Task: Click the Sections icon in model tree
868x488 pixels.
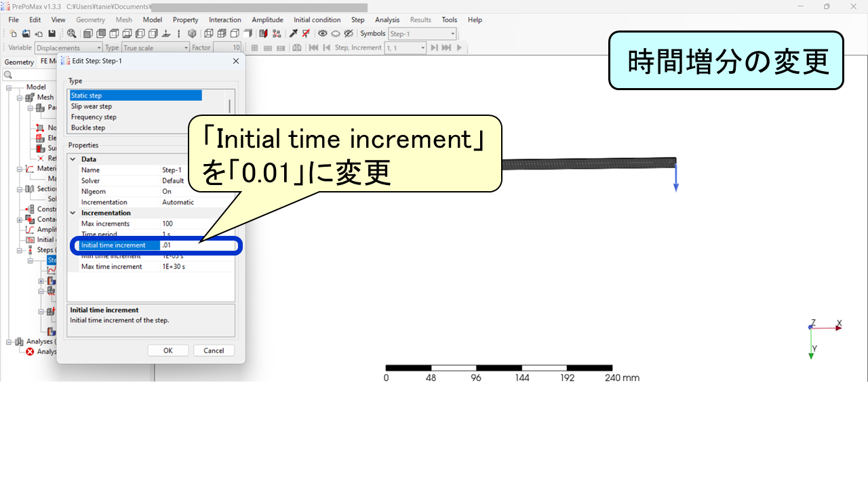Action: tap(29, 188)
